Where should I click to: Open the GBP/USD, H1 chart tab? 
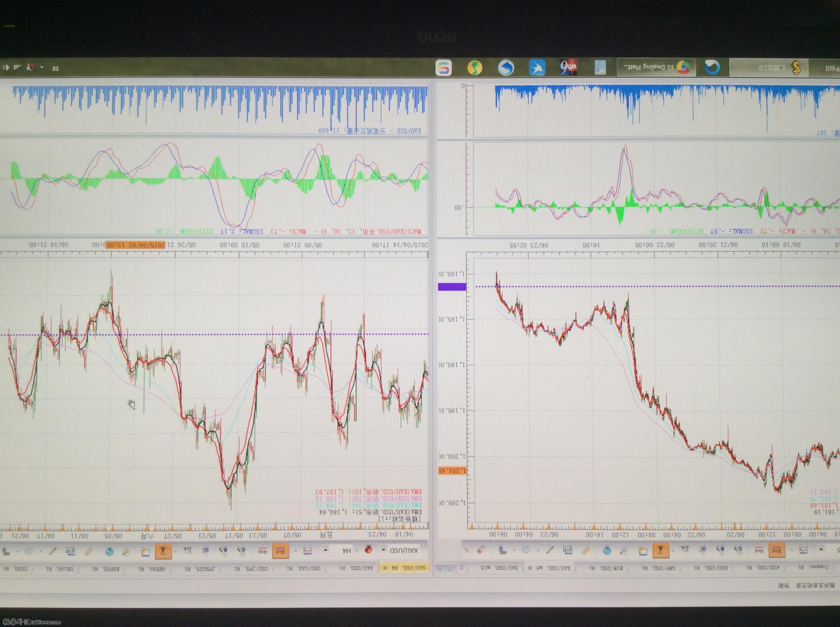[x=654, y=568]
